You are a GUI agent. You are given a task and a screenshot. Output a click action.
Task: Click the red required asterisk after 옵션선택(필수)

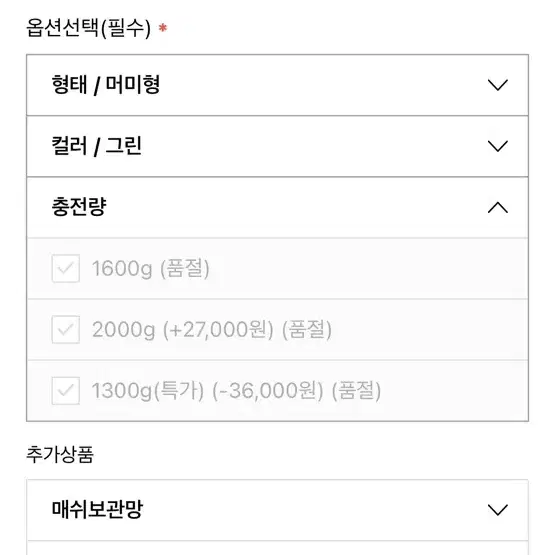click(162, 28)
